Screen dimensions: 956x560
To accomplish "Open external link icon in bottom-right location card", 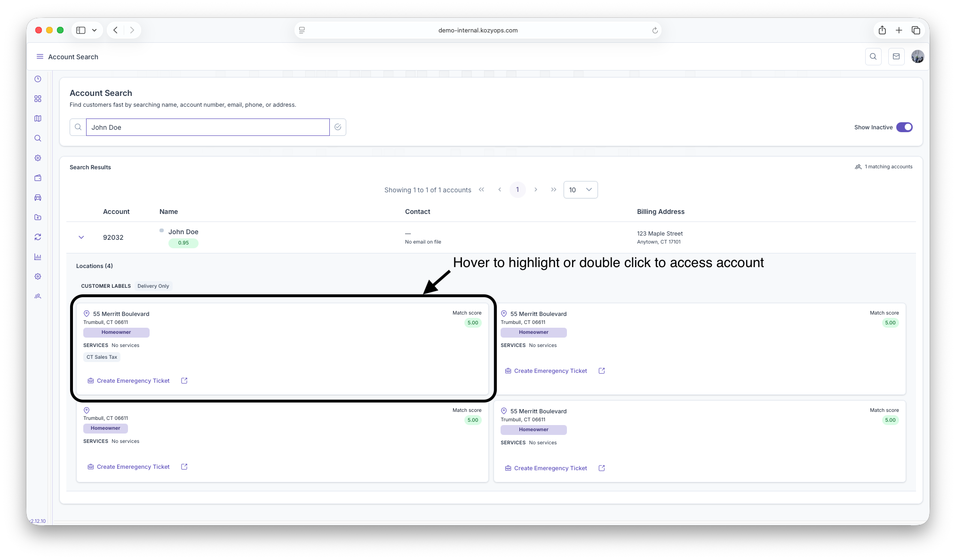I will [601, 468].
